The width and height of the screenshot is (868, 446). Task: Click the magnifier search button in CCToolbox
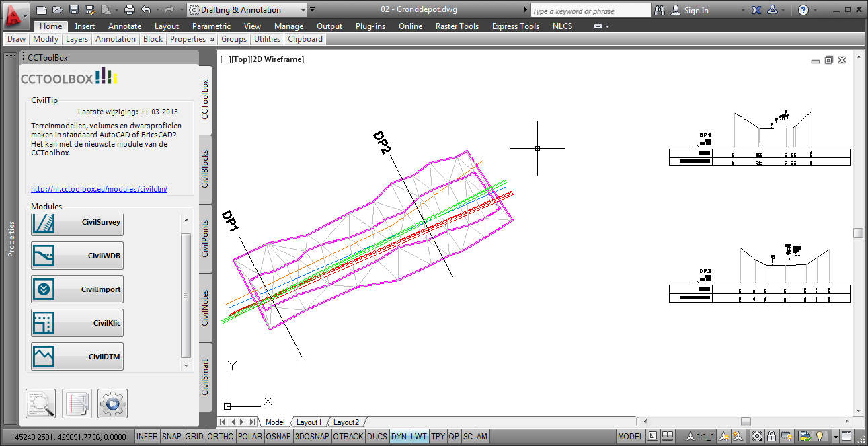point(40,404)
